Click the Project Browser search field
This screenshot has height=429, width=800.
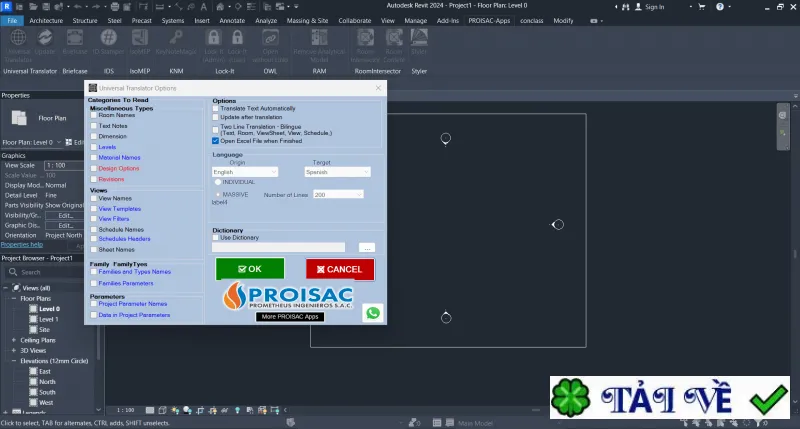[x=51, y=272]
